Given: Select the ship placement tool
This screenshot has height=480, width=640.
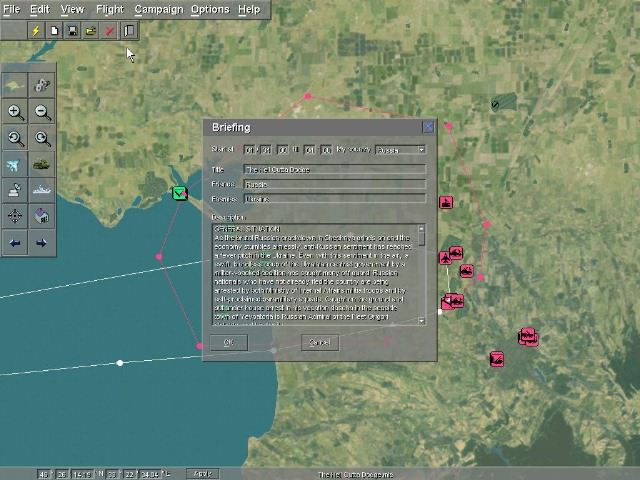Looking at the screenshot, I should pos(42,190).
